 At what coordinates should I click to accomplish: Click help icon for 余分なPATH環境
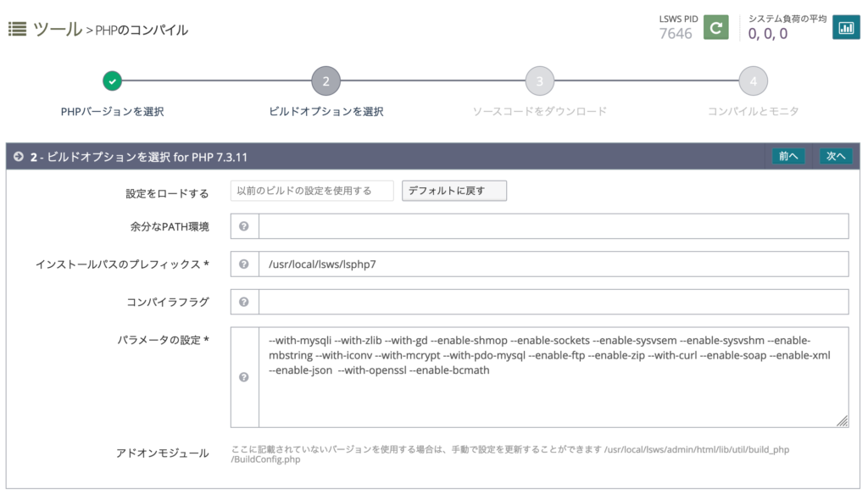pos(244,226)
